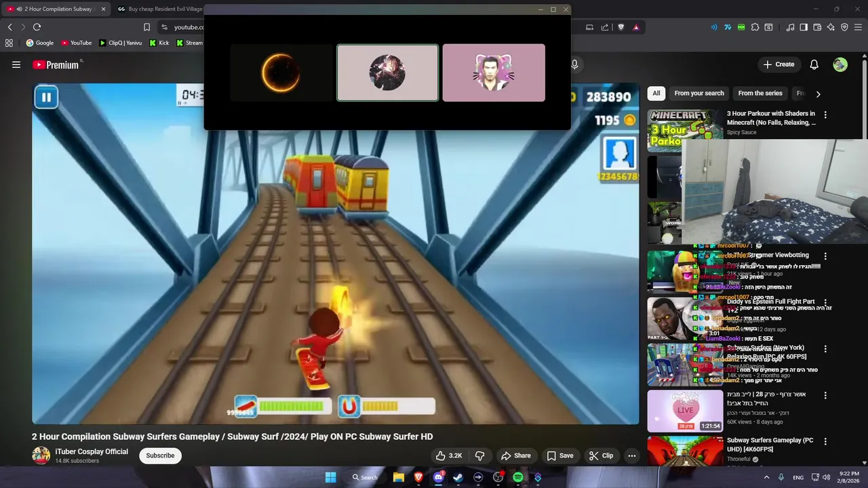Show more filter chips with right arrow

click(818, 94)
